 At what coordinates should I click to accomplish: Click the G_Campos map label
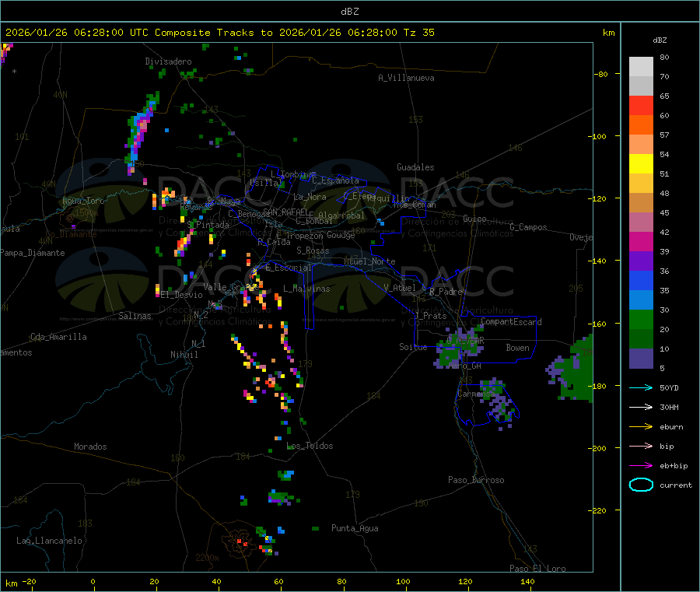click(528, 227)
